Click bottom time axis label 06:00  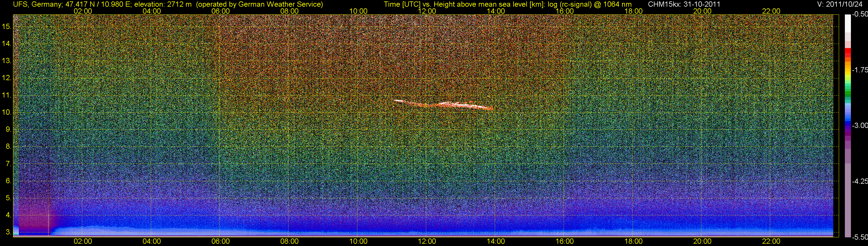point(220,241)
